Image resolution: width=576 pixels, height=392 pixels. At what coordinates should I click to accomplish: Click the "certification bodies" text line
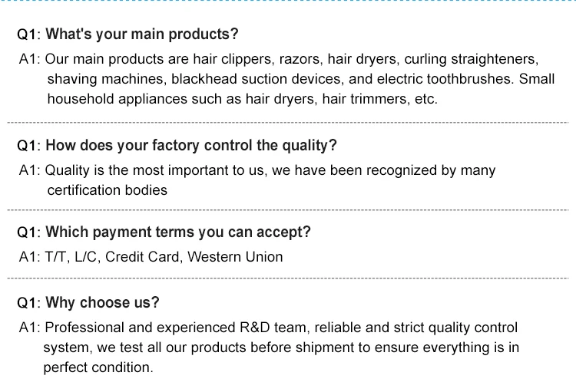click(x=107, y=189)
